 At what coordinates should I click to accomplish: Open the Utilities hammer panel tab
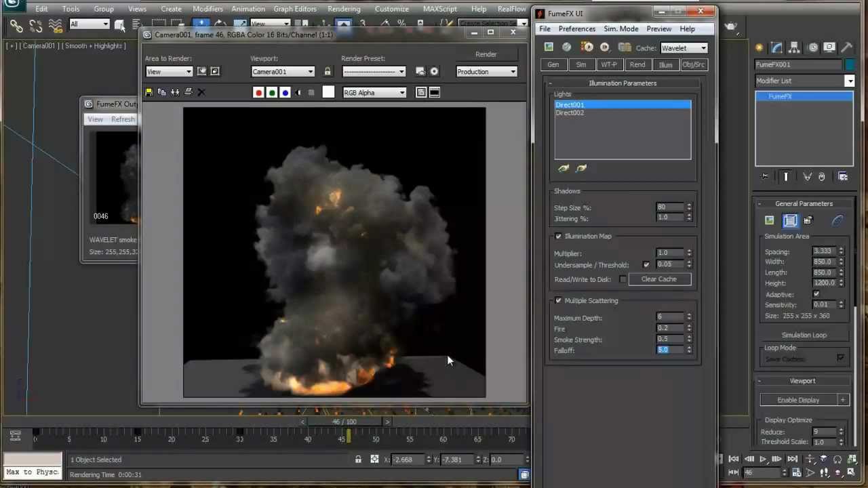847,47
